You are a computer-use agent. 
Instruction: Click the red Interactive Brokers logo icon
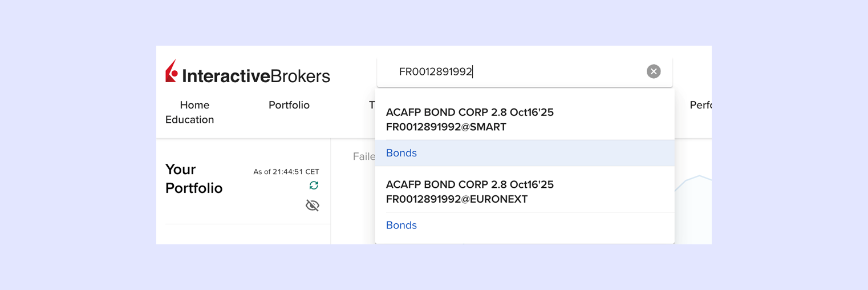[x=172, y=72]
